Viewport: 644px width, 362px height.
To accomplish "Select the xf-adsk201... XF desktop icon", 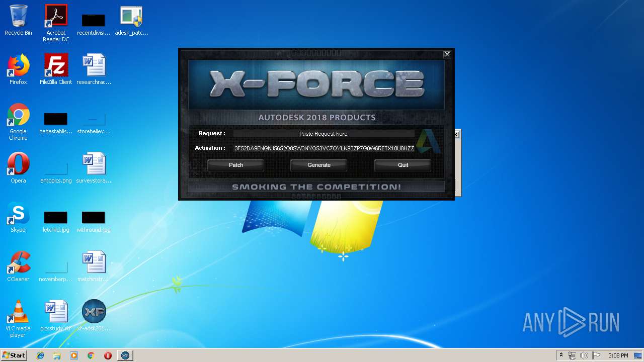I will pos(94,316).
